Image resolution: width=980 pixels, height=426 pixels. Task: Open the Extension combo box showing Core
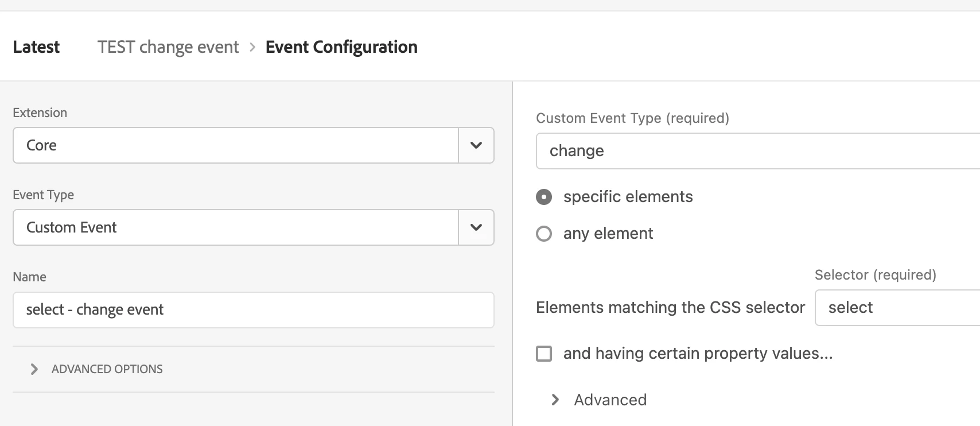tap(236, 145)
